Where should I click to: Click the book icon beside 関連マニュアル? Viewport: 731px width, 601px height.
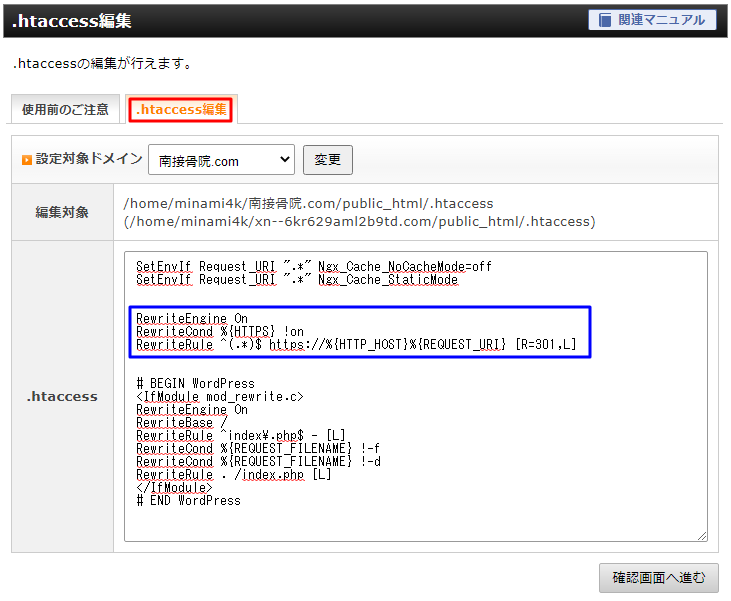[605, 20]
